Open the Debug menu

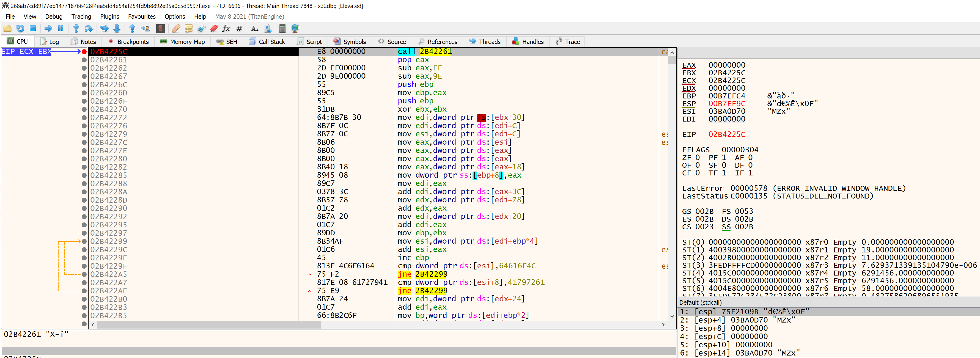click(x=54, y=17)
